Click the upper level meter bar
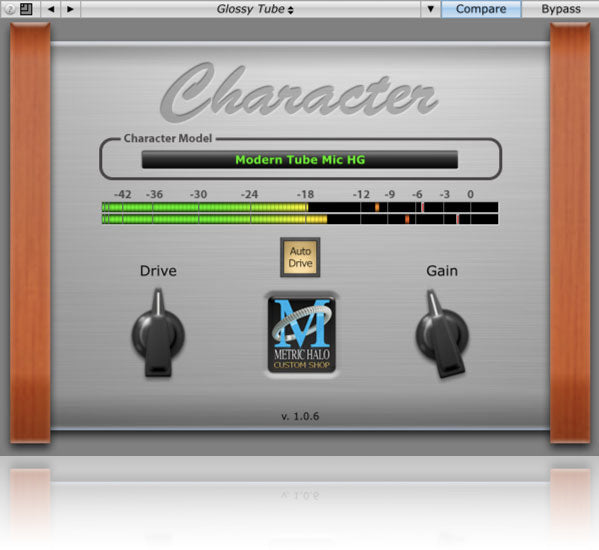 pyautogui.click(x=300, y=207)
